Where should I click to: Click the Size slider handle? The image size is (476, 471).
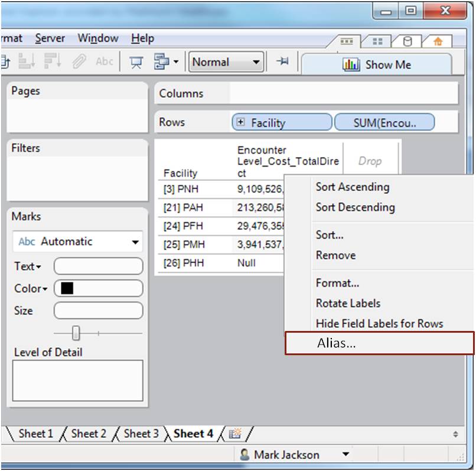click(x=76, y=334)
